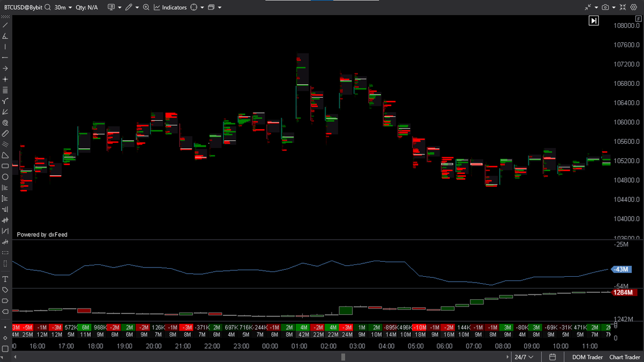This screenshot has width=644, height=362.
Task: Click the symbol search magnifier icon
Action: point(48,8)
